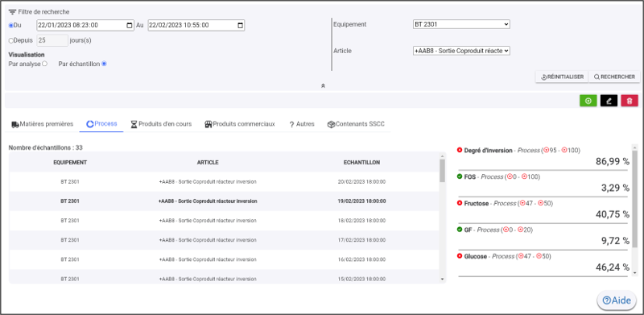Switch to the Autres tab

[x=301, y=124]
